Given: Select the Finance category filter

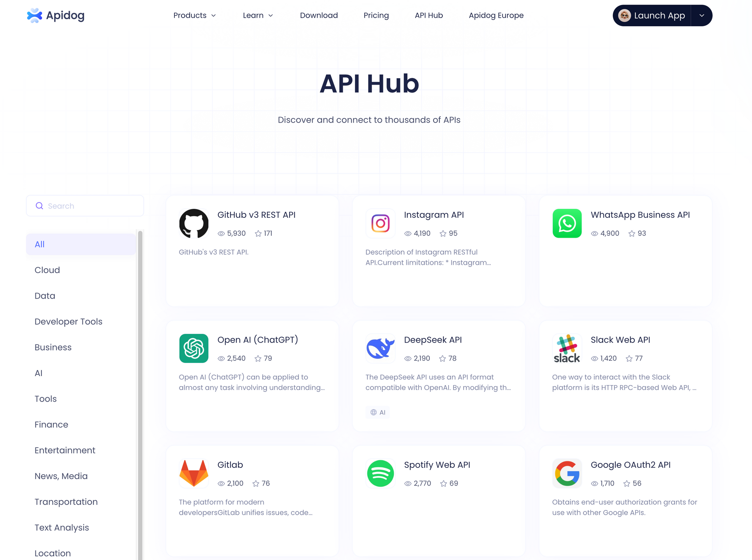Looking at the screenshot, I should 51,424.
